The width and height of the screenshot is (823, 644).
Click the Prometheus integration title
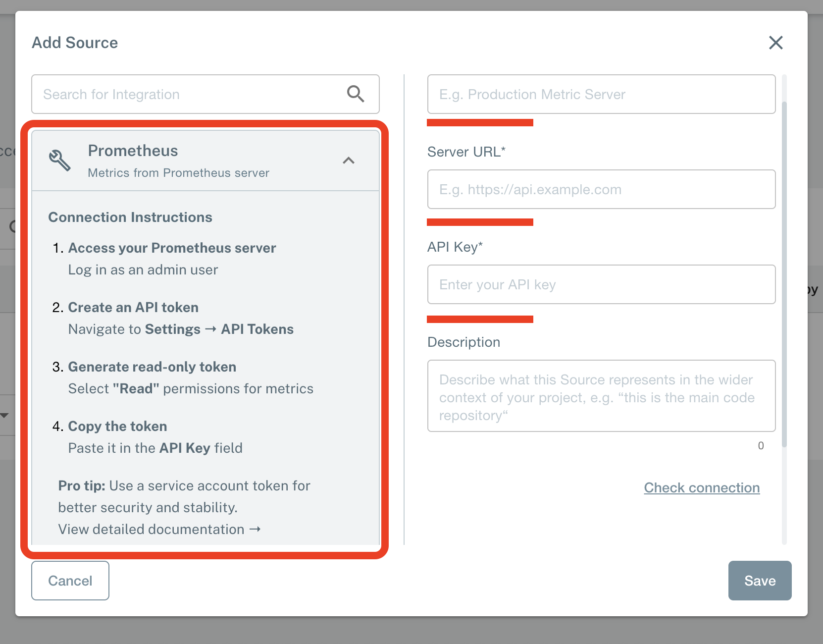click(x=133, y=151)
